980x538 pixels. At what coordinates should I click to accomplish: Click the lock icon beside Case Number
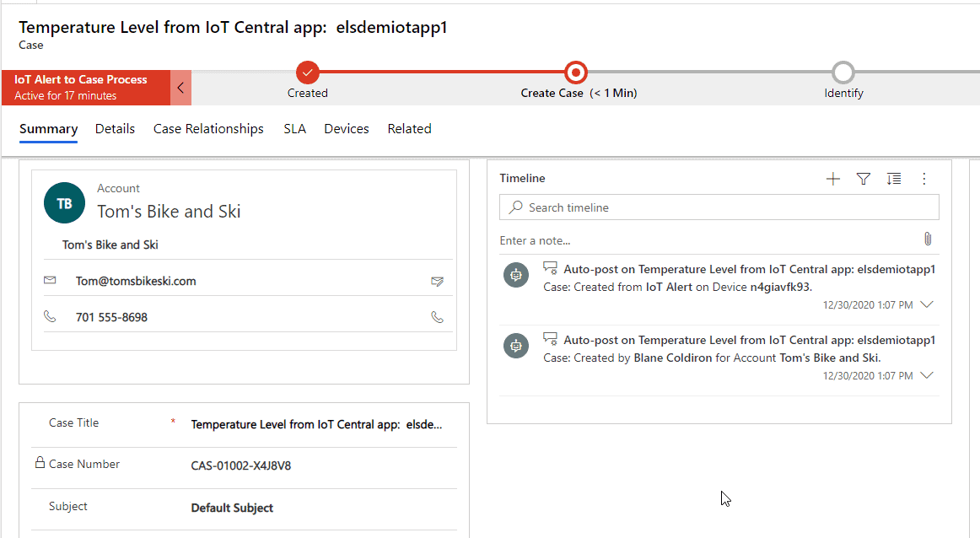tap(40, 463)
